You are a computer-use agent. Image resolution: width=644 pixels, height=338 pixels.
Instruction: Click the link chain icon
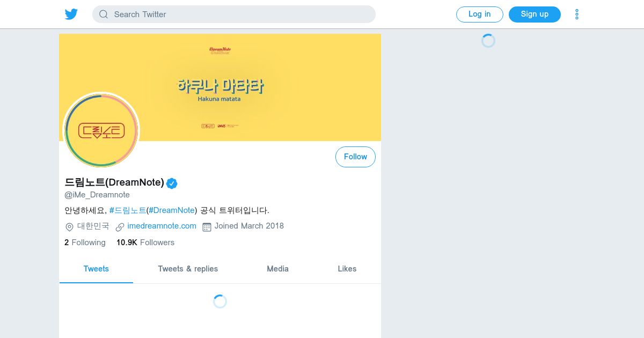click(120, 227)
